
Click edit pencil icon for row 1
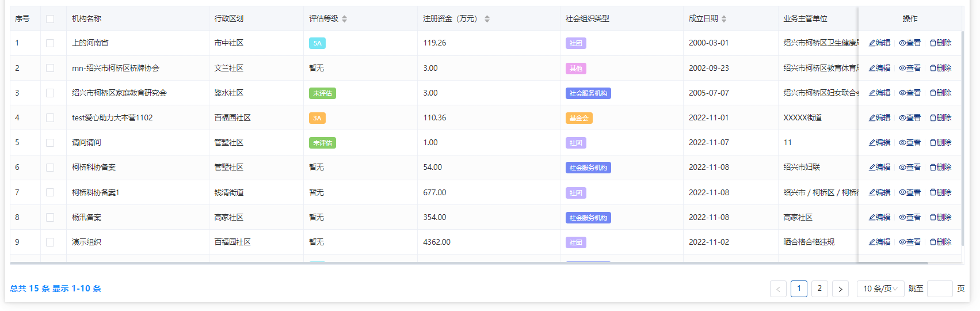872,43
